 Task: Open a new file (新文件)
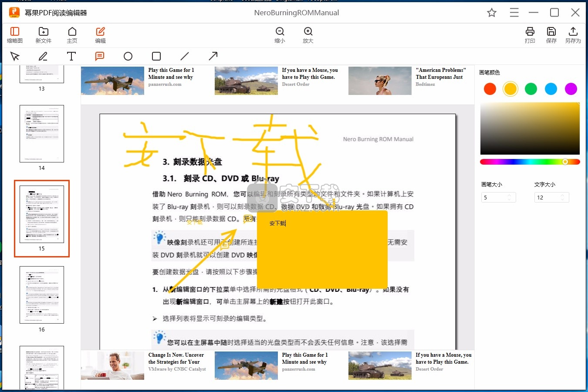[x=44, y=35]
